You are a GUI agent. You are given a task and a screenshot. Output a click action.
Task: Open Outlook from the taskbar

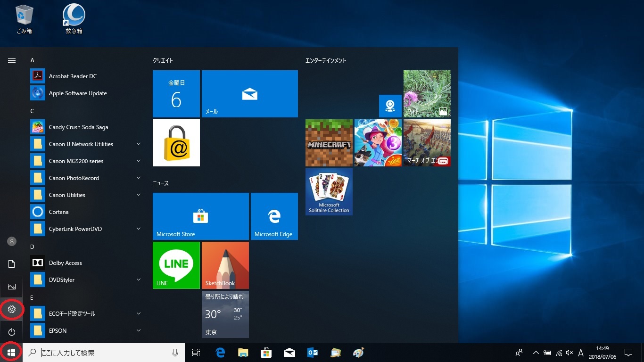click(313, 353)
